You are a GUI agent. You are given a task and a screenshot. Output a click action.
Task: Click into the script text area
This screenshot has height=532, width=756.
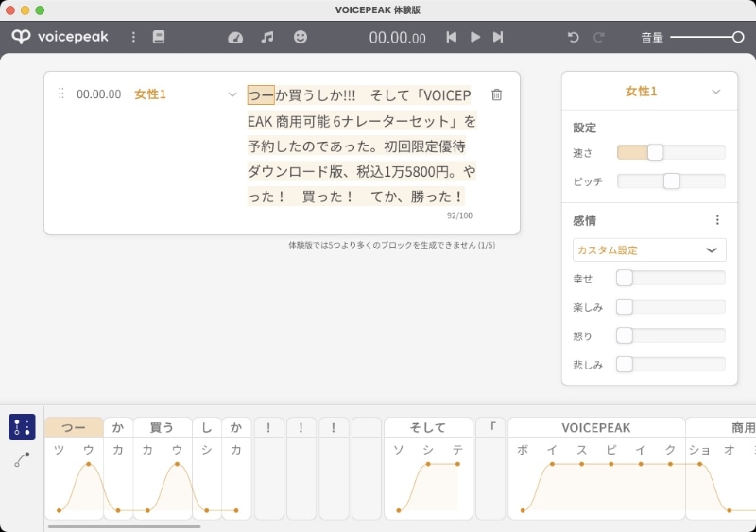tap(362, 146)
